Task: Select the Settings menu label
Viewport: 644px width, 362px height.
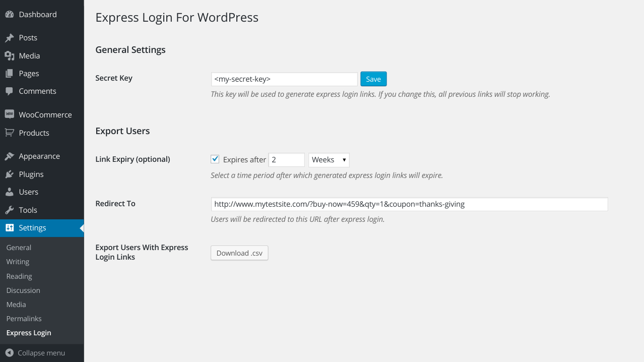Action: pos(32,228)
